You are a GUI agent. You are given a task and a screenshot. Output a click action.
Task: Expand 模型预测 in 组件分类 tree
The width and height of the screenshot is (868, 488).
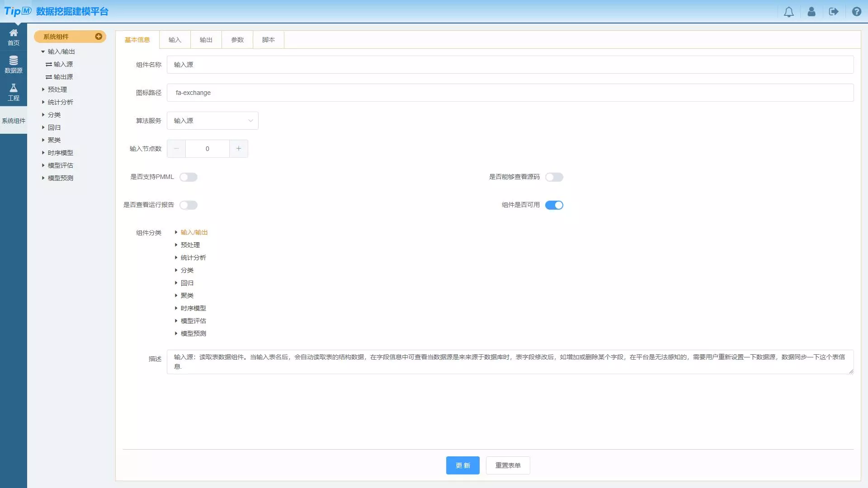click(x=176, y=333)
